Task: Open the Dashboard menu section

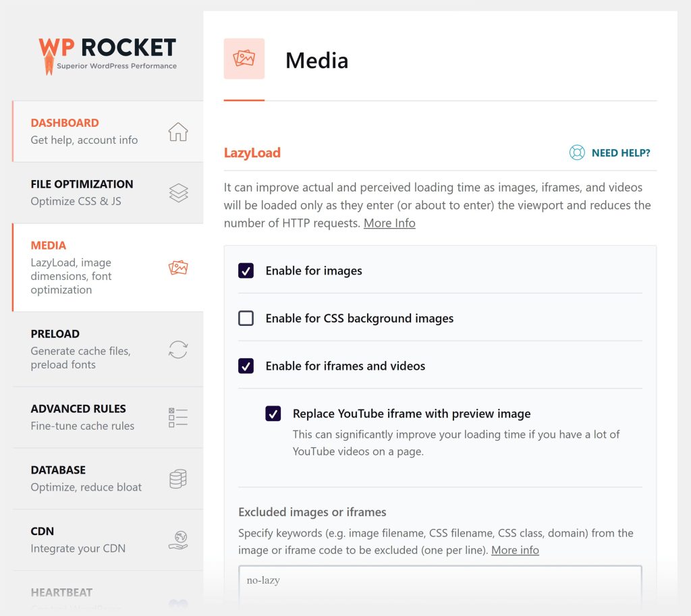Action: point(108,132)
